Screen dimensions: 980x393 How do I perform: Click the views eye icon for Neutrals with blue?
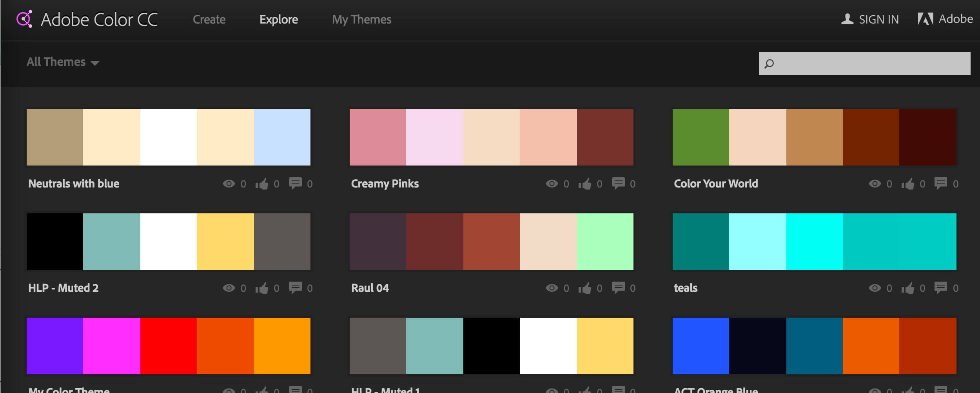[229, 184]
